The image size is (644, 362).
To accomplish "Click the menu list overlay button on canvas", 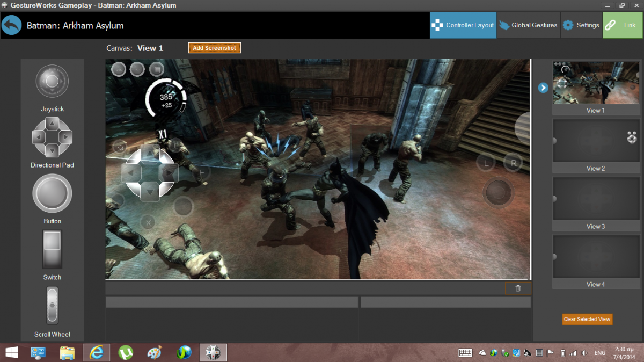I will 156,69.
